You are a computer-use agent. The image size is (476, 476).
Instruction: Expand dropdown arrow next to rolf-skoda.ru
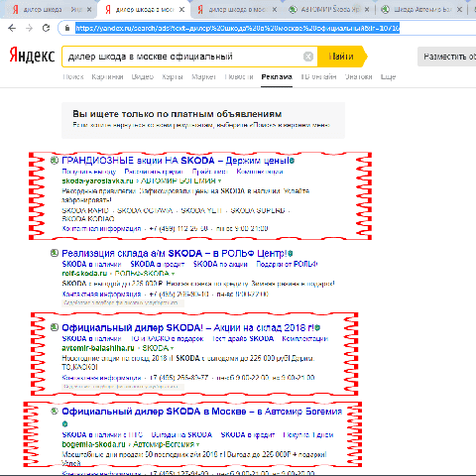coord(173,274)
